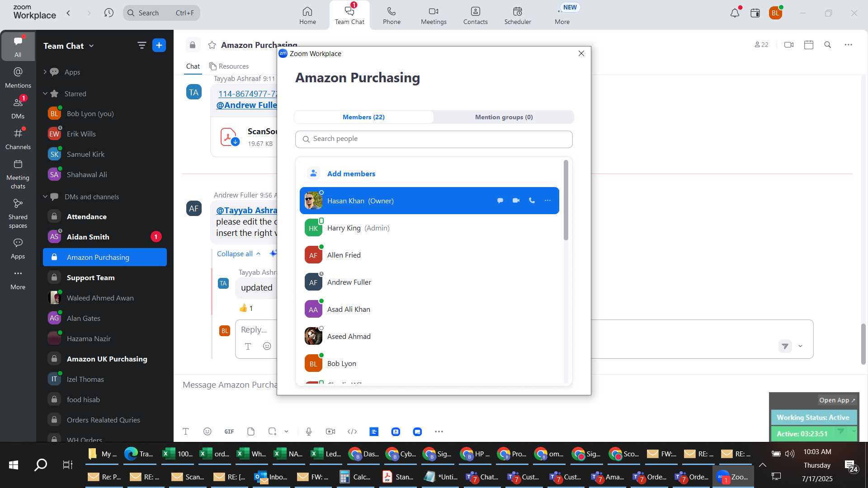This screenshot has width=868, height=488.
Task: Expand the Apps section in chat list
Action: (45, 72)
